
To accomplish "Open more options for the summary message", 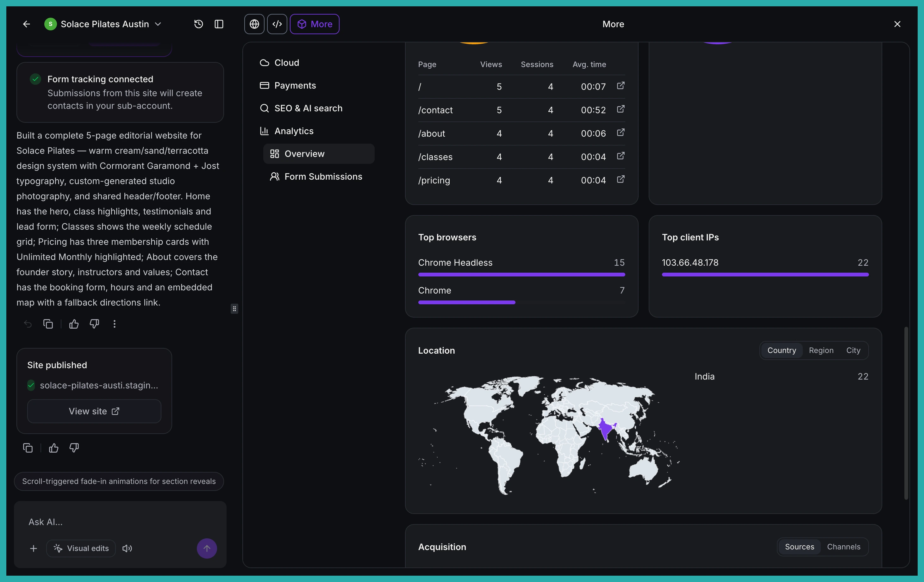I will point(114,324).
